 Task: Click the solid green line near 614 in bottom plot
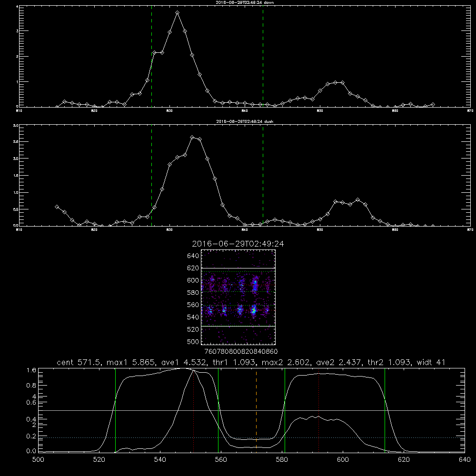(x=385, y=410)
